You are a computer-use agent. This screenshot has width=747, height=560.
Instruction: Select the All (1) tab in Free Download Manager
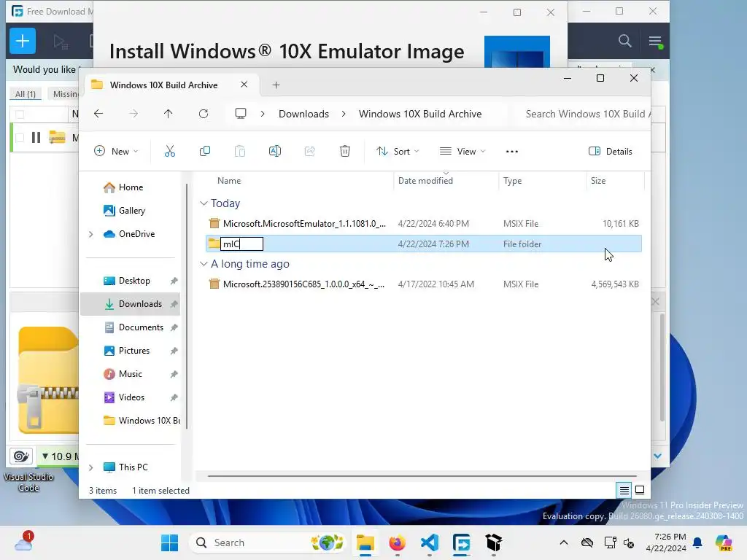26,94
